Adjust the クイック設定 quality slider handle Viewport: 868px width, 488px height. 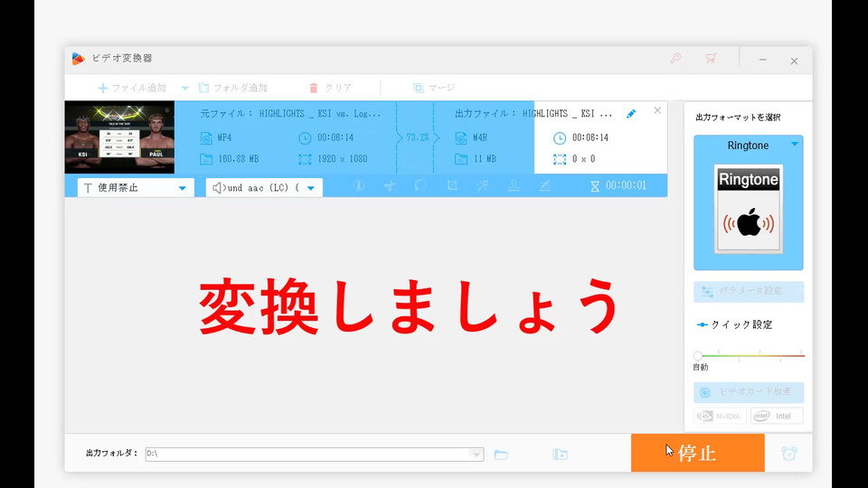tap(698, 356)
